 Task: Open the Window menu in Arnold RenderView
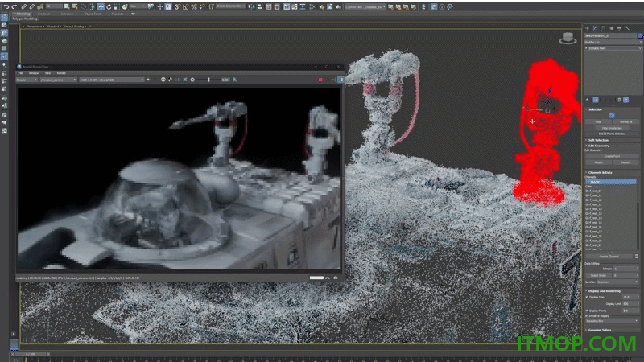click(x=34, y=73)
